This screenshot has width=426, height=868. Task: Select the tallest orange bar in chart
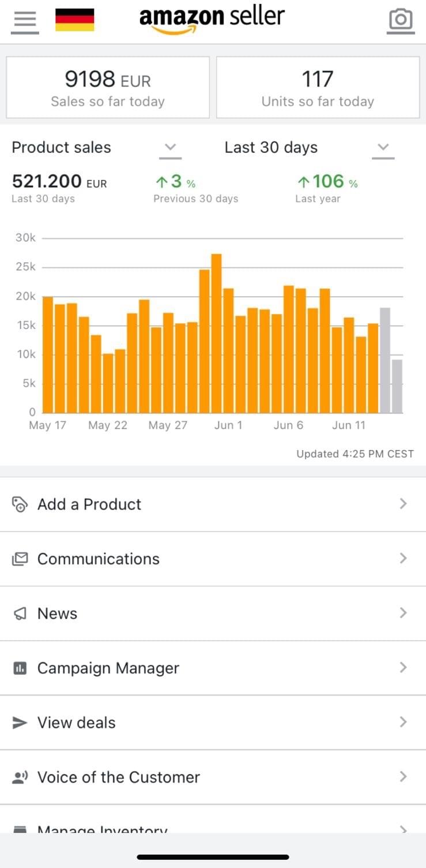tap(216, 333)
